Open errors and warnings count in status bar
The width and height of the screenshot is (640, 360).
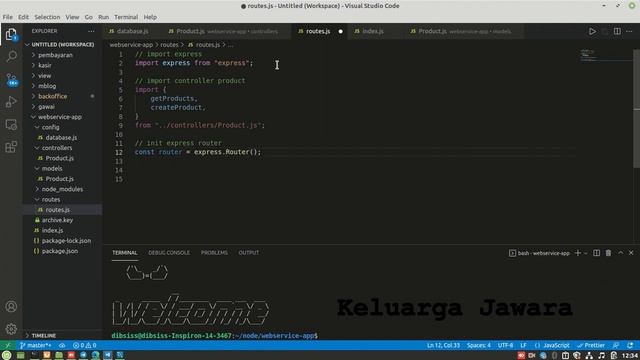(84, 345)
